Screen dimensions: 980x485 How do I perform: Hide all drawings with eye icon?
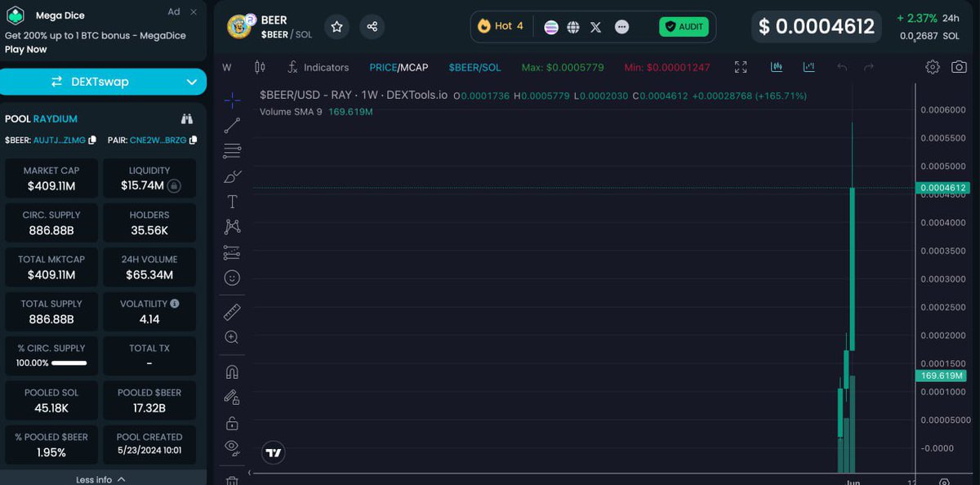point(232,447)
